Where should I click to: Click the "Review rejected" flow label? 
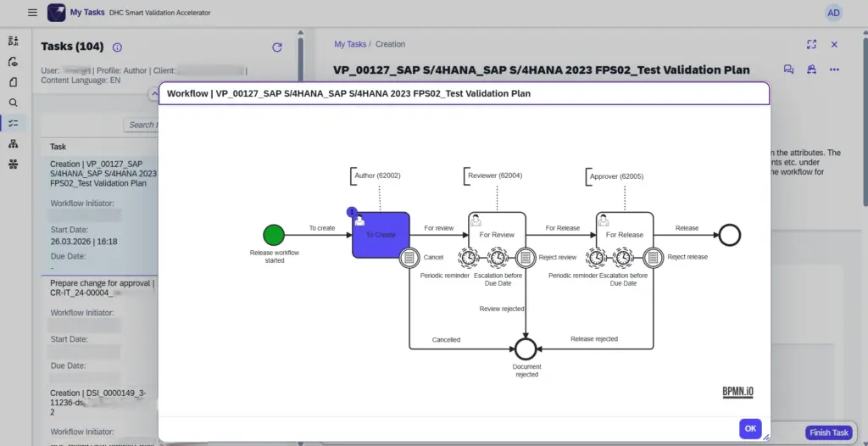502,309
